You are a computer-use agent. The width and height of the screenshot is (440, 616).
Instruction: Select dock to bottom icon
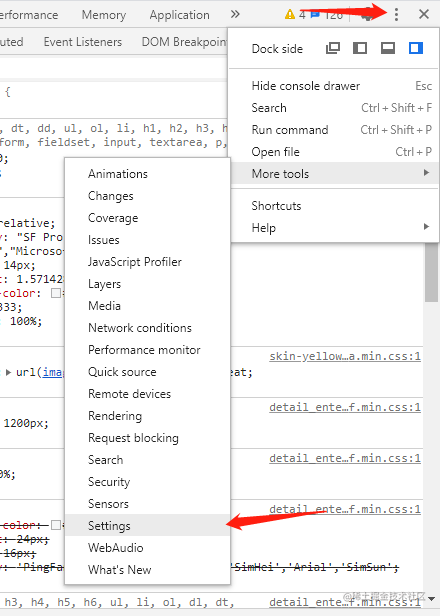[388, 48]
